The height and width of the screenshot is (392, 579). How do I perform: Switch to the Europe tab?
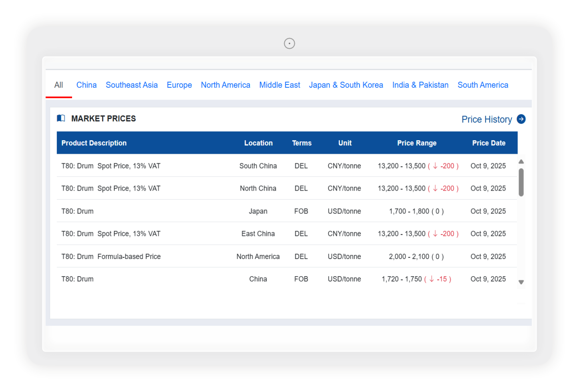(x=179, y=85)
